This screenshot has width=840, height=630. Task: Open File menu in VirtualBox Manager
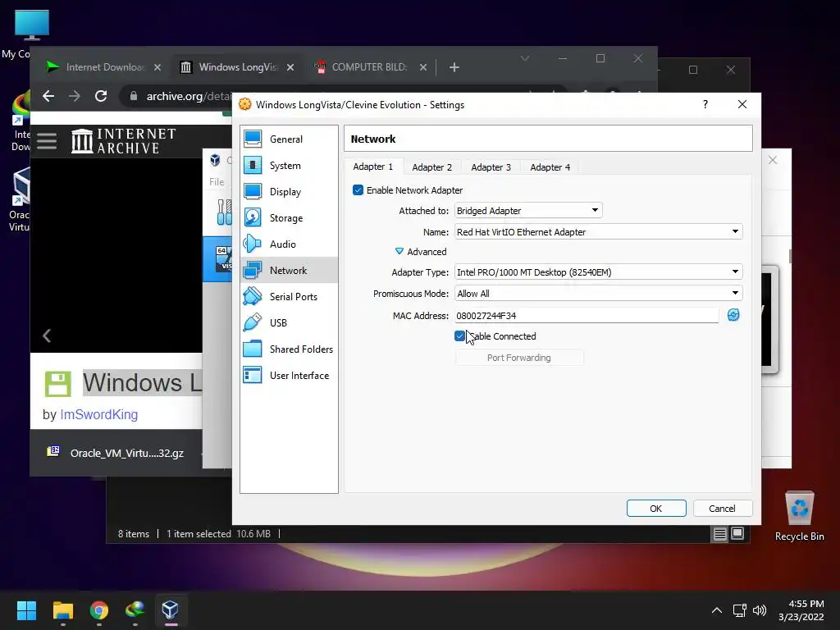point(217,181)
